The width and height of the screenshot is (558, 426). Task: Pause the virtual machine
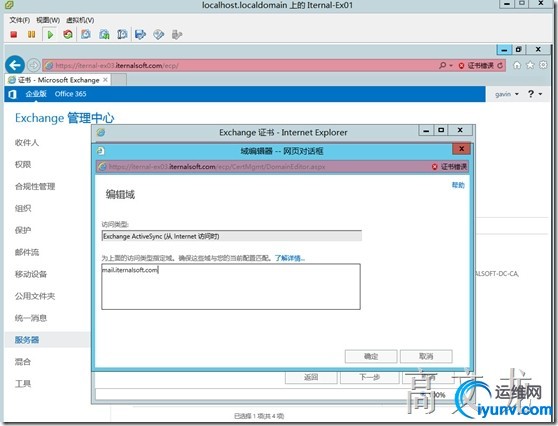(x=31, y=35)
